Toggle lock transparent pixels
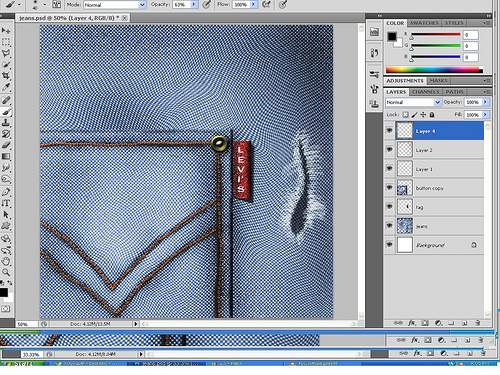500x375 pixels. pyautogui.click(x=405, y=115)
